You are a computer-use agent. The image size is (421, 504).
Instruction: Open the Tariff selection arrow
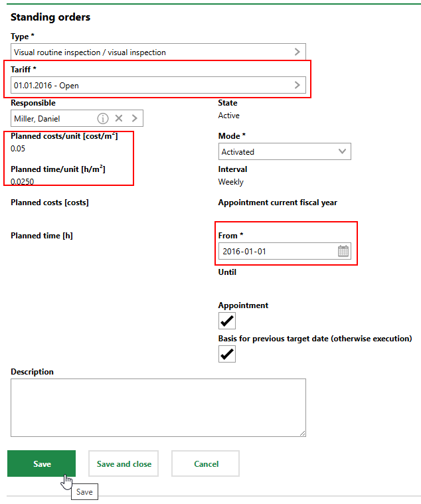[x=297, y=85]
